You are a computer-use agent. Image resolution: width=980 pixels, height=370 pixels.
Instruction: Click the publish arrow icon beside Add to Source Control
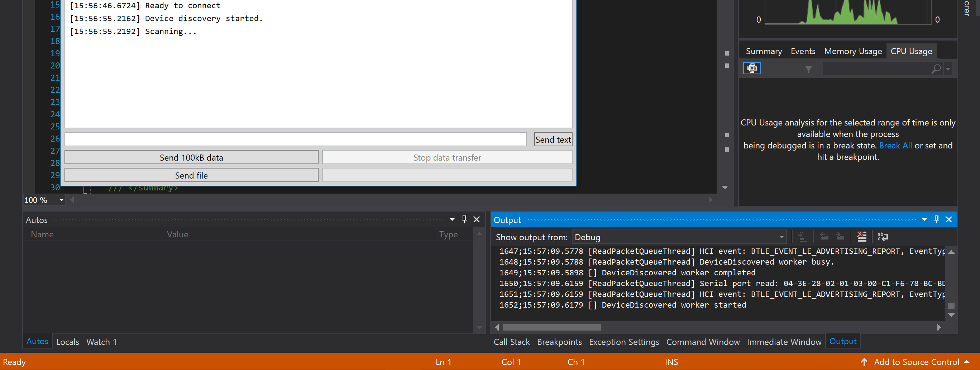click(864, 362)
